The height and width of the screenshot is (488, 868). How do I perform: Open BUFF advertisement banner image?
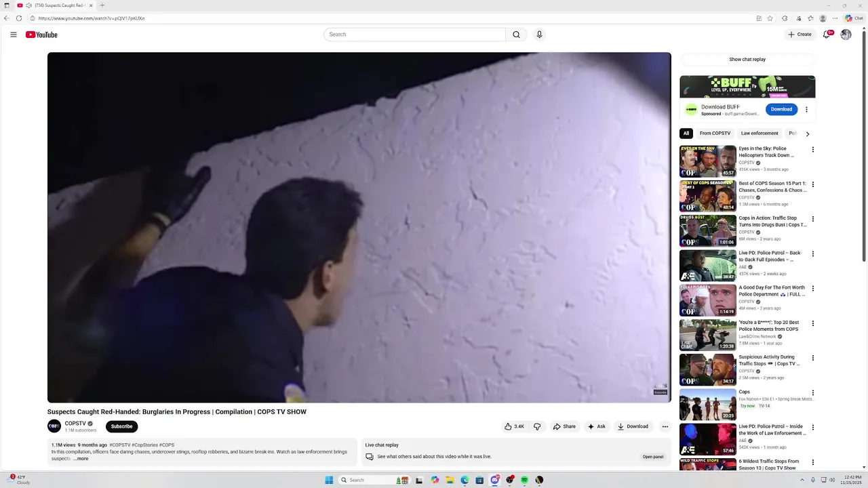tap(747, 87)
